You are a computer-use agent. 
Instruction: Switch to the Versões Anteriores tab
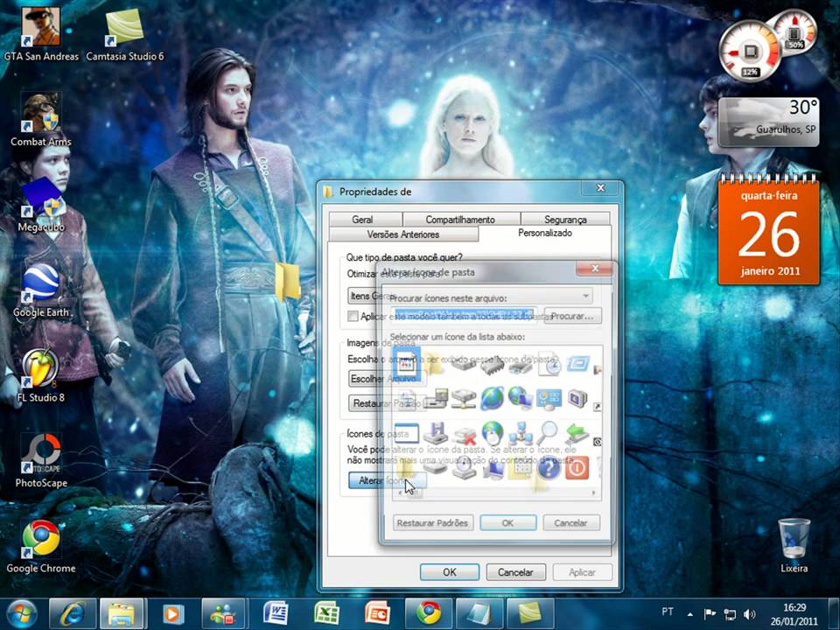click(x=403, y=234)
